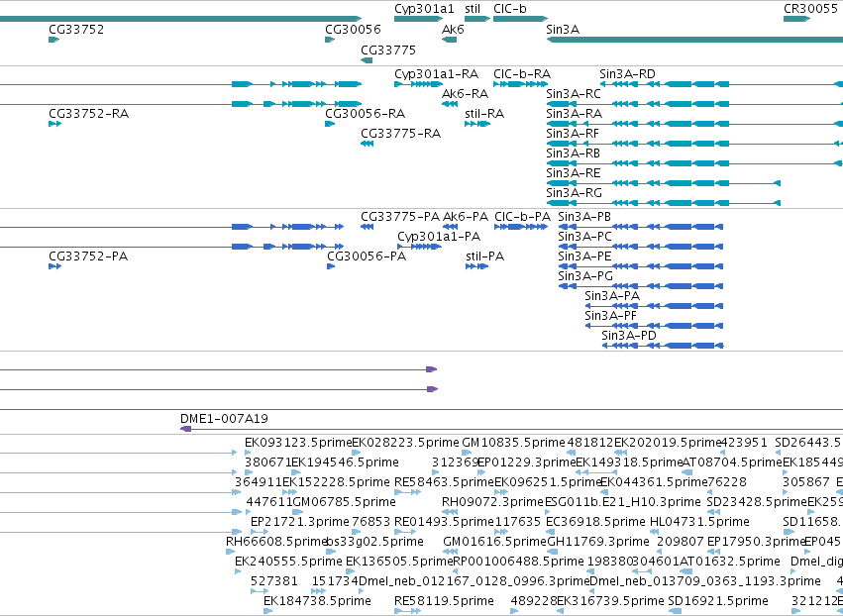The width and height of the screenshot is (843, 616).
Task: Click EST GH11769.3prime
Action: tap(598, 542)
